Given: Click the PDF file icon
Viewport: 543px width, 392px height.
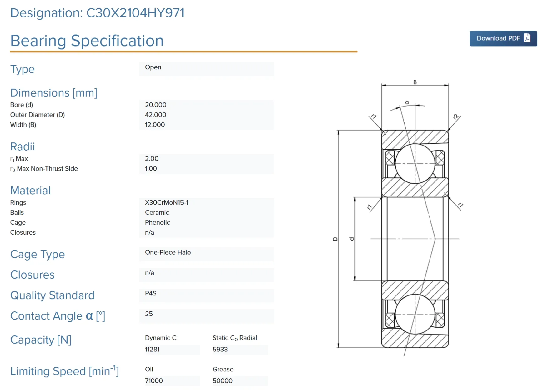Looking at the screenshot, I should 527,38.
